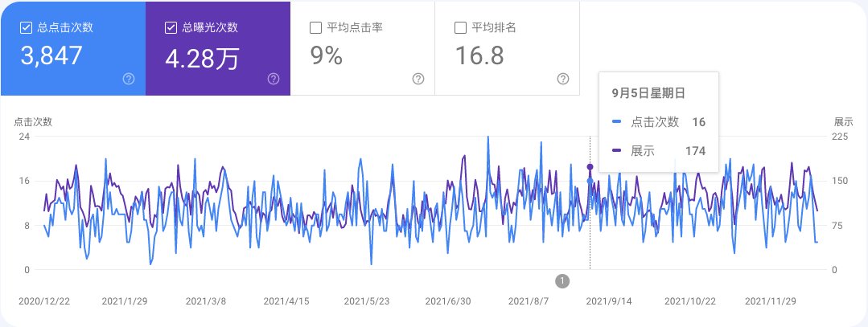Disable the 总曝光次数 checkbox
Image resolution: width=868 pixels, height=327 pixels.
[171, 28]
